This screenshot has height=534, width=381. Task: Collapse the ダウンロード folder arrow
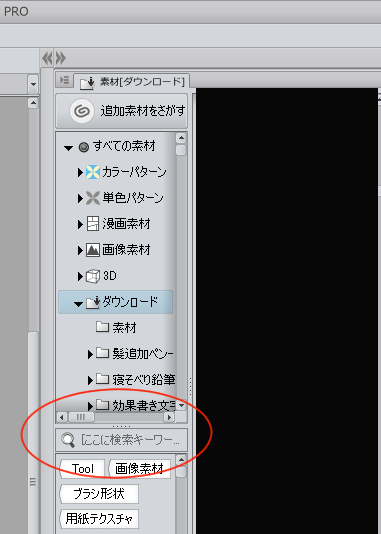pos(78,304)
